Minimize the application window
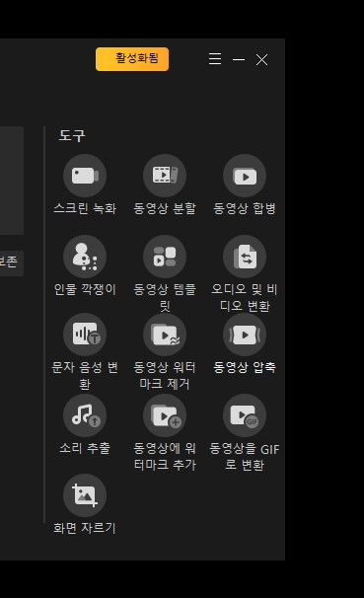The height and width of the screenshot is (598, 364). click(239, 59)
